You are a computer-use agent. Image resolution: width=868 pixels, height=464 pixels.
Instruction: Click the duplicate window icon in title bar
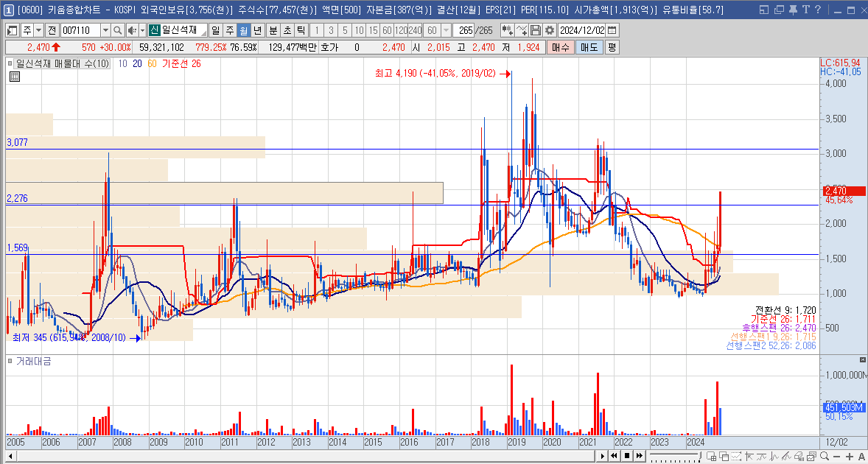pyautogui.click(x=778, y=10)
